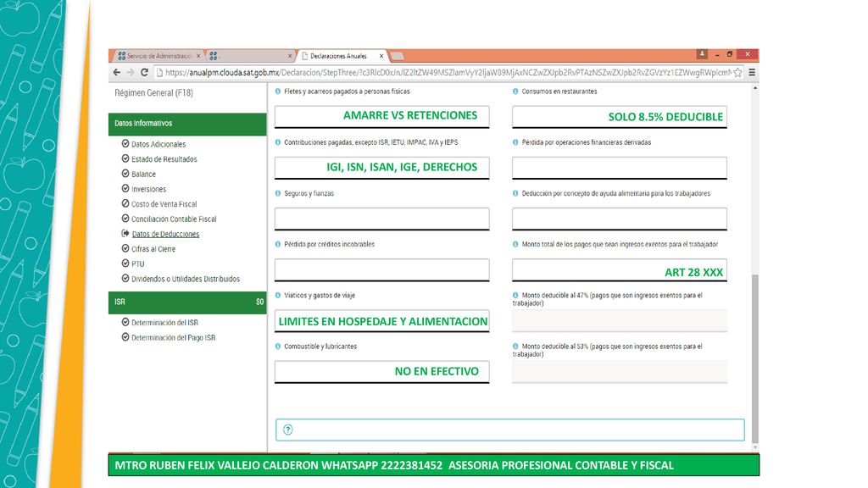
Task: Click the browser address bar URL
Action: point(448,73)
